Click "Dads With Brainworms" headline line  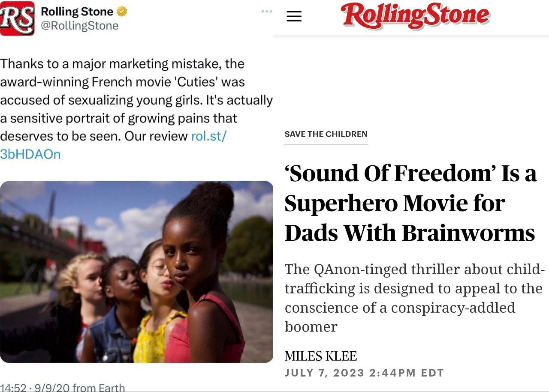pyautogui.click(x=410, y=233)
